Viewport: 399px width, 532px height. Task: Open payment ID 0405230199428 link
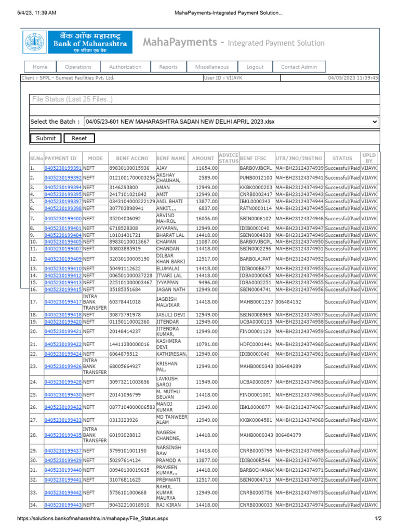[63, 382]
